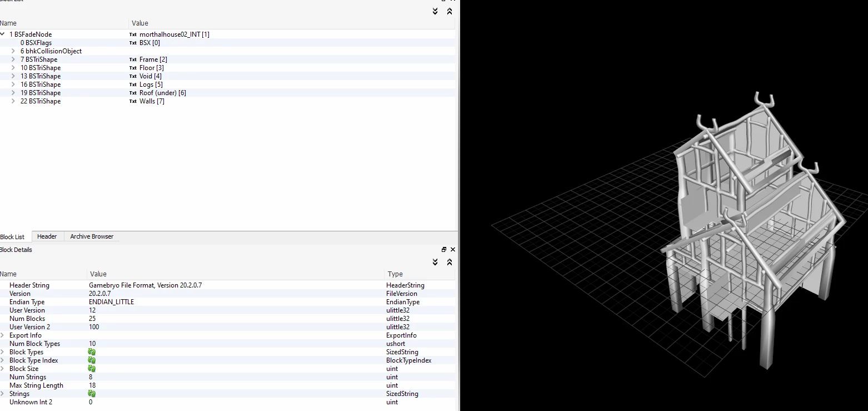Close the Block Details panel
Screen dimensions: 868x411
(452, 250)
